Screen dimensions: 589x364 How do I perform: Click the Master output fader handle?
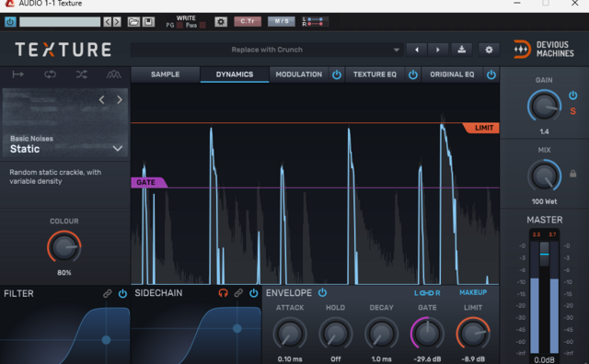tap(544, 254)
